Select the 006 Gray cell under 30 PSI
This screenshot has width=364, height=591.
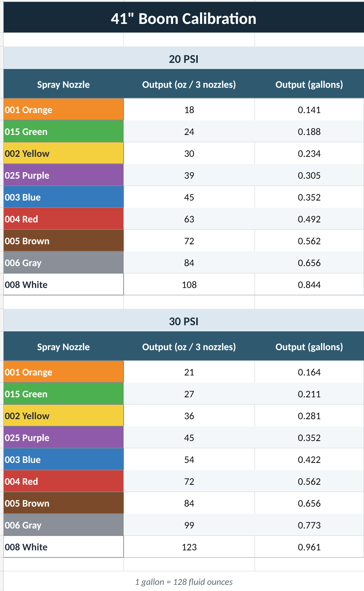(64, 525)
